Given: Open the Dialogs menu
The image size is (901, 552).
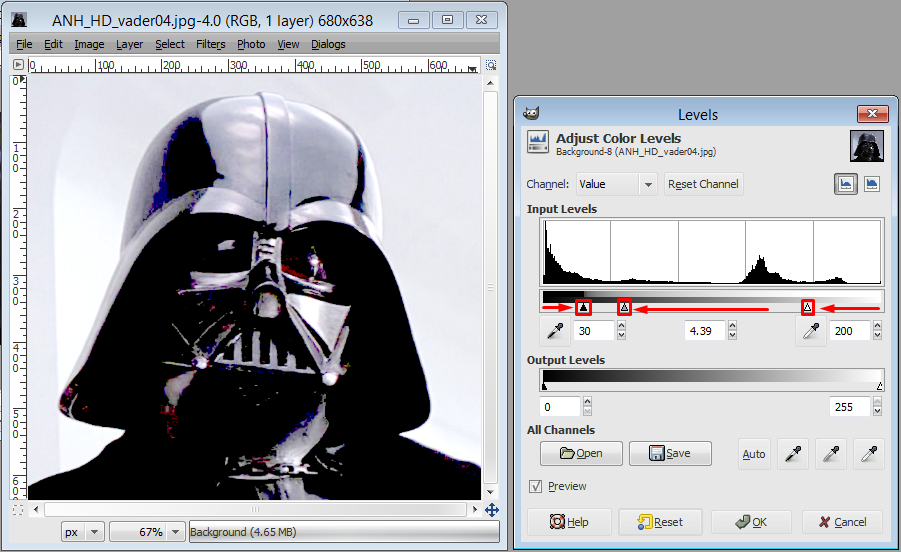Looking at the screenshot, I should pos(328,44).
